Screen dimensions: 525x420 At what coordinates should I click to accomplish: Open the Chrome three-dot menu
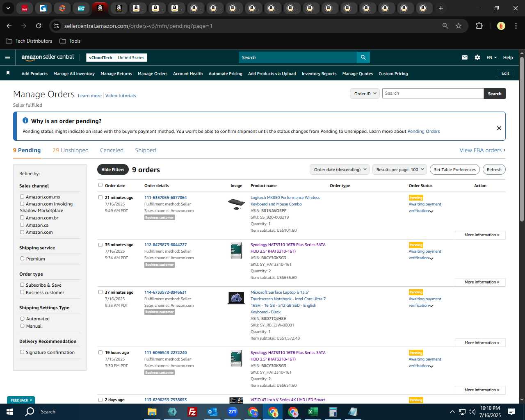pos(515,26)
